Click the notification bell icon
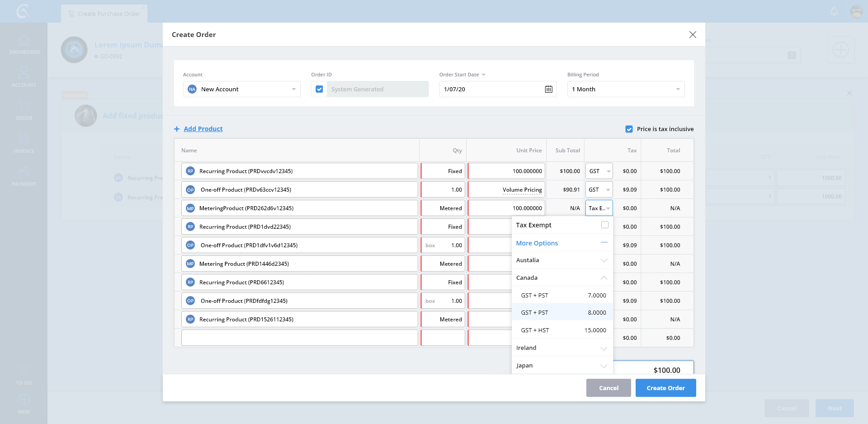 834,11
